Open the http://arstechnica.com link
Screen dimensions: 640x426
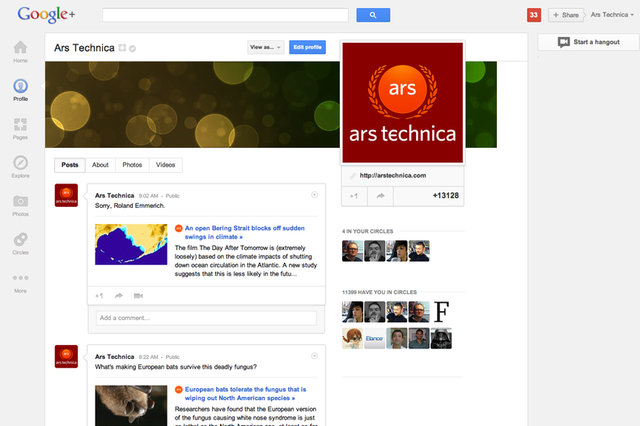pos(393,175)
